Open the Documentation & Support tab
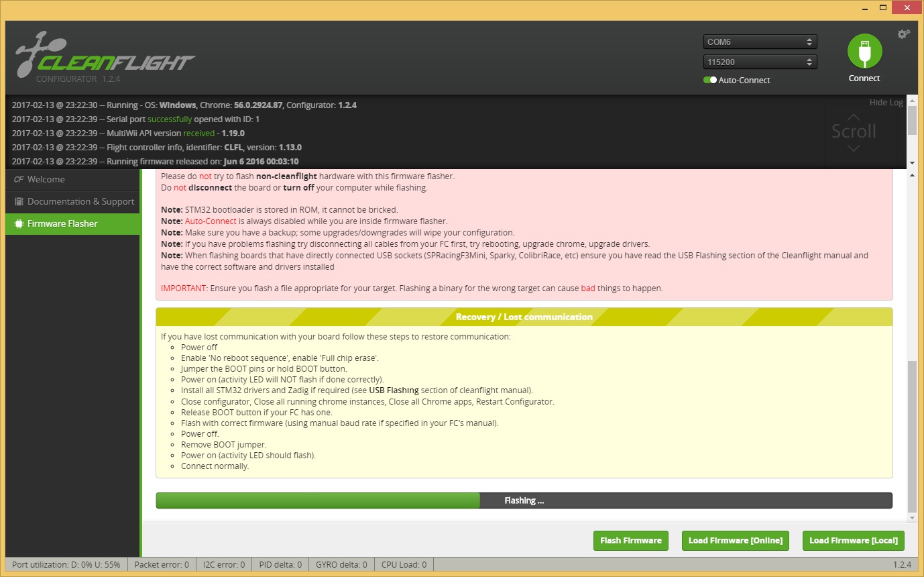Screen dimensions: 924x577 (x=72, y=201)
